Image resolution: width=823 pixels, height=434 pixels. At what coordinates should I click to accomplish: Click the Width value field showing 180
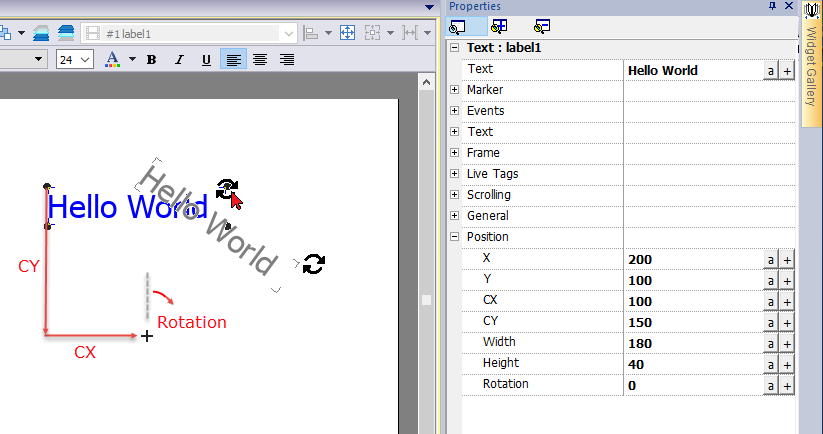(690, 343)
